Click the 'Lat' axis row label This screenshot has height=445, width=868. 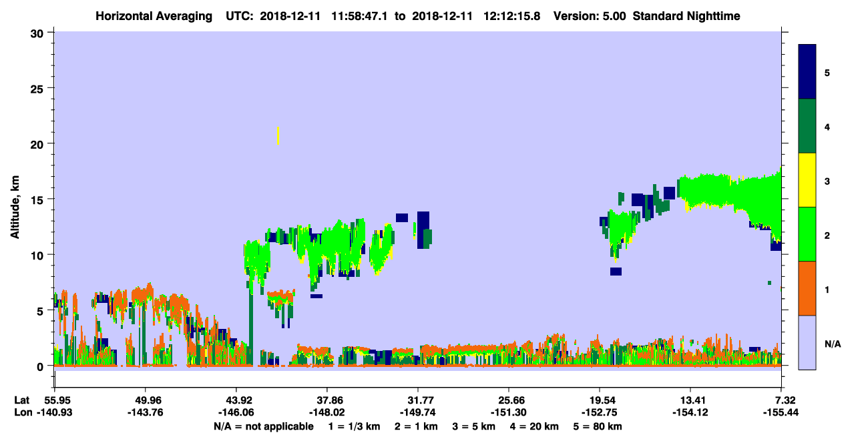tap(21, 400)
